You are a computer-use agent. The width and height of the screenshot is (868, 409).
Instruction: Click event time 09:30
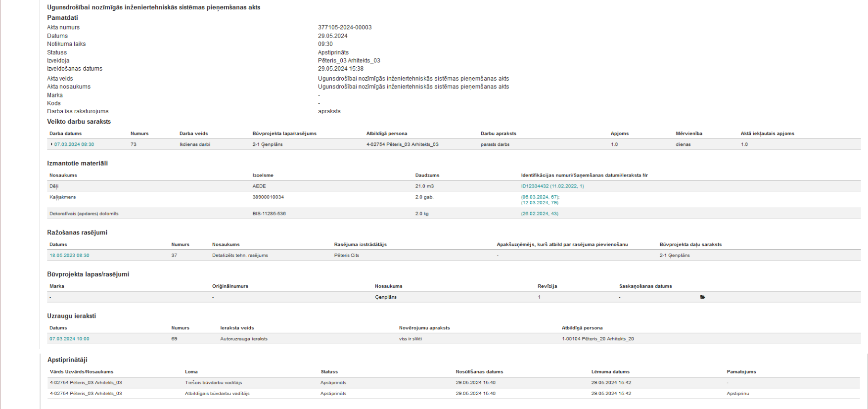(x=325, y=44)
